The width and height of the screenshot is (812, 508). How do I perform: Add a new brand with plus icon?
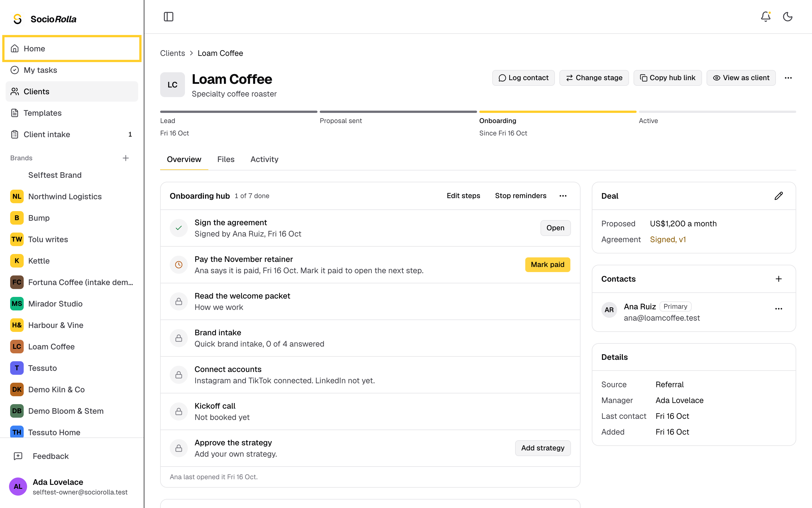(126, 158)
